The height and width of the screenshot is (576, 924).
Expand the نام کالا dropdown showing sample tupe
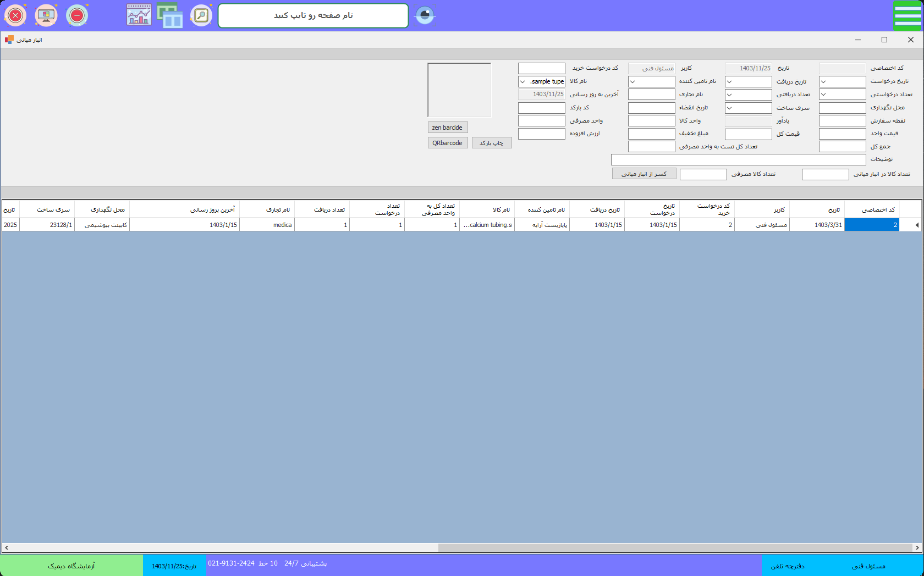pos(522,82)
